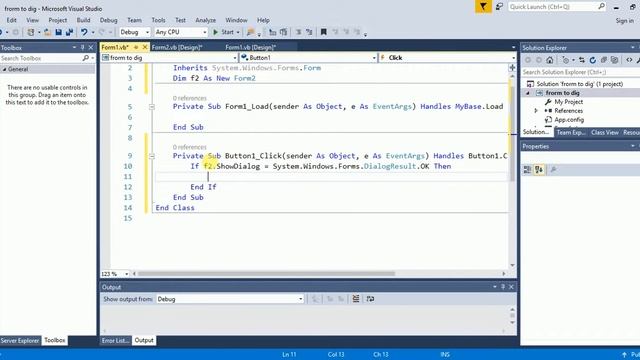
Task: Click the editor horizontal scrollbar thumb
Action: click(266, 274)
